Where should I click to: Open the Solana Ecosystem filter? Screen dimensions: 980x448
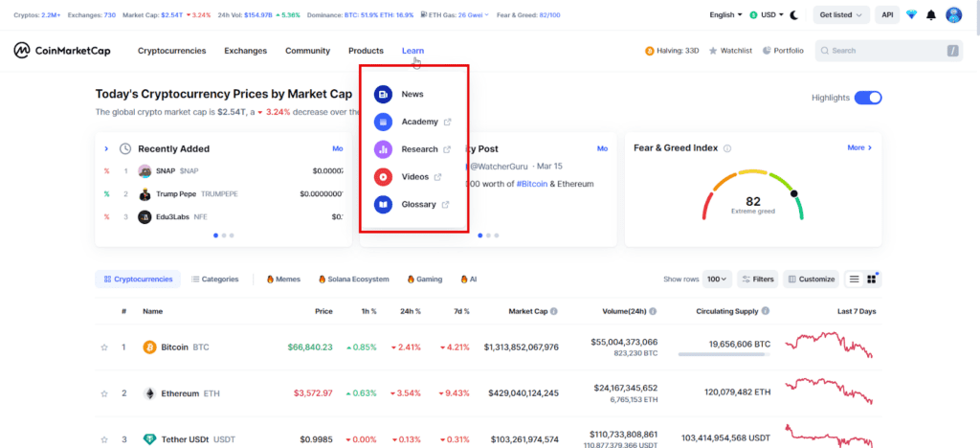[354, 280]
